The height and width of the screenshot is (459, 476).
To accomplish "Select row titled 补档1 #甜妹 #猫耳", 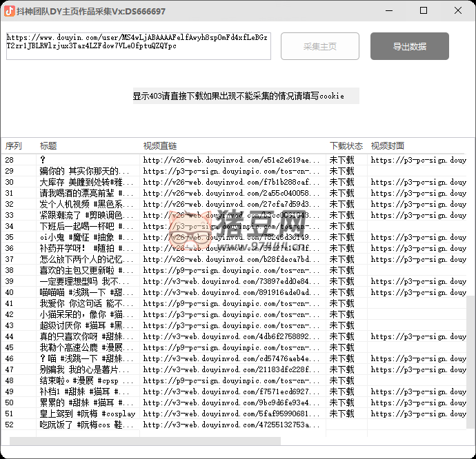I will 233,391.
